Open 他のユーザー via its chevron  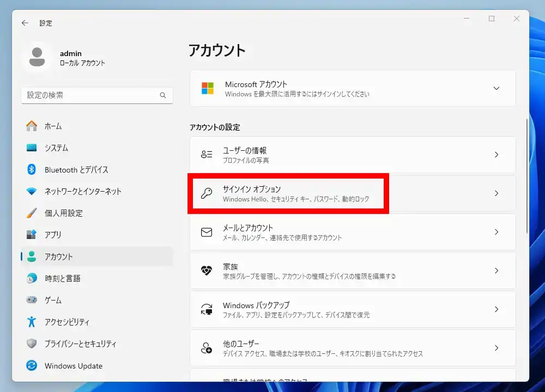click(496, 348)
